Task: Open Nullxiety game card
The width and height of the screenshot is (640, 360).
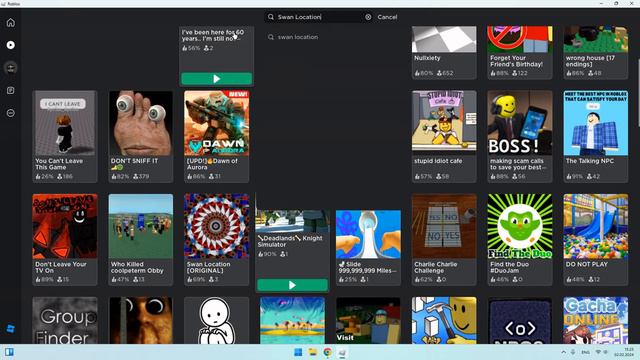Action: pos(444,52)
